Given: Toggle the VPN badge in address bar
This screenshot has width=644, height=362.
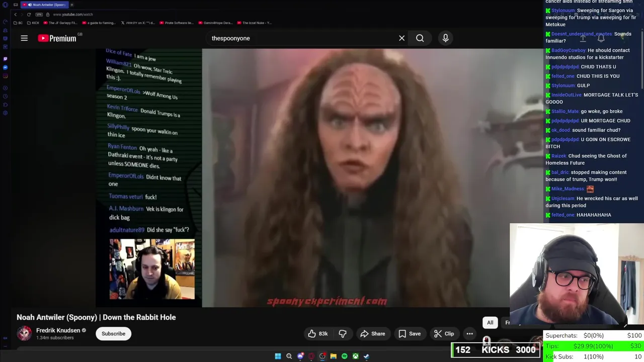Looking at the screenshot, I should [x=39, y=15].
